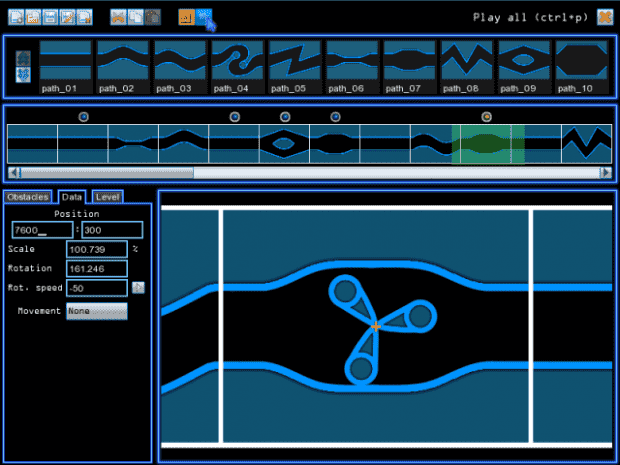Click the right arrow of timeline scrollbar

tap(606, 173)
